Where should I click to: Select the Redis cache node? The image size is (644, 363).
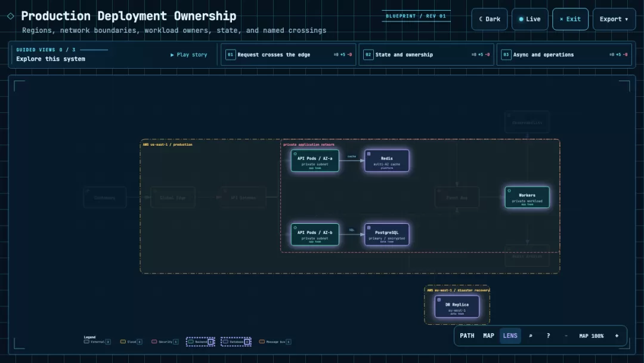(386, 161)
